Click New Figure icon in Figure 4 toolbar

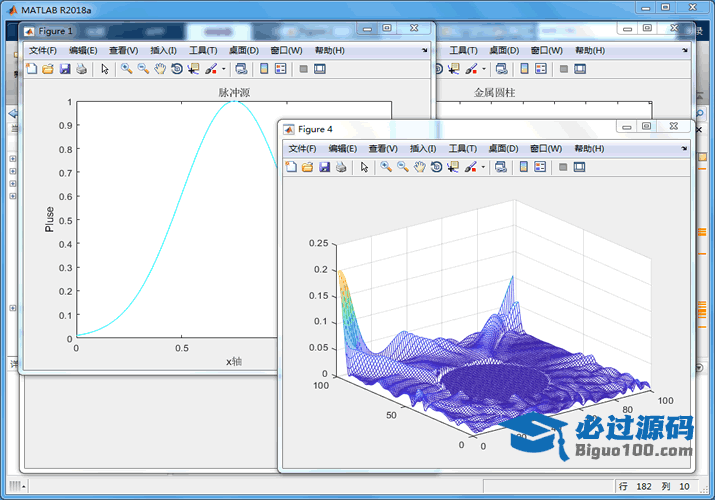tap(291, 167)
